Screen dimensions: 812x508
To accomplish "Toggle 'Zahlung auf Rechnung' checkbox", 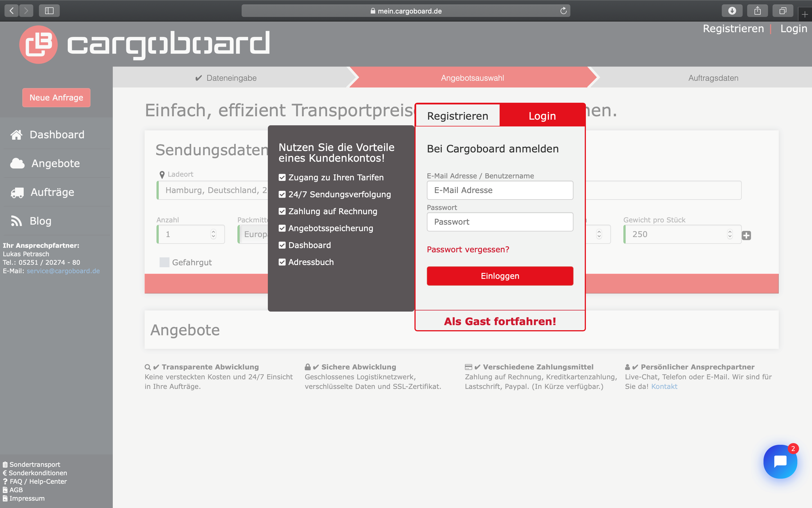I will tap(282, 211).
